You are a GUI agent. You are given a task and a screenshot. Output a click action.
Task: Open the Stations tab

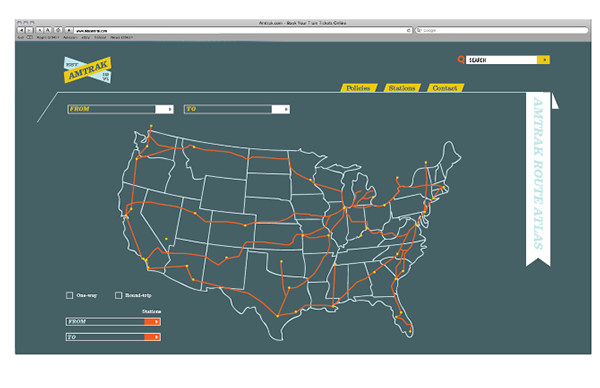[402, 88]
